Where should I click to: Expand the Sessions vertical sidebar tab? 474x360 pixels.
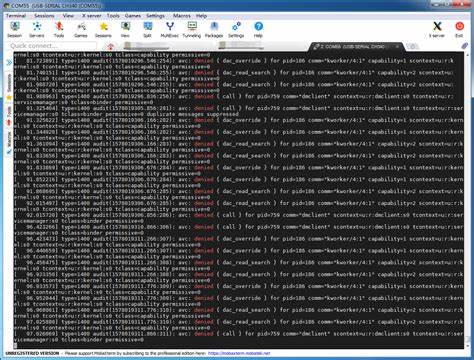(9, 82)
